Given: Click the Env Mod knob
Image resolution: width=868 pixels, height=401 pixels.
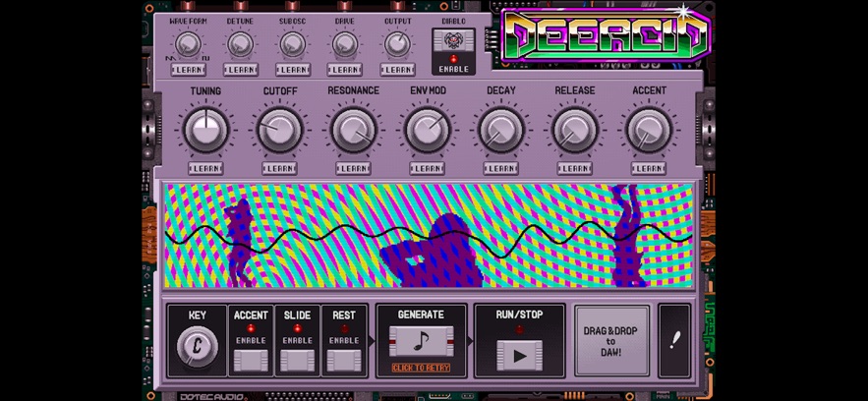Looking at the screenshot, I should (428, 130).
